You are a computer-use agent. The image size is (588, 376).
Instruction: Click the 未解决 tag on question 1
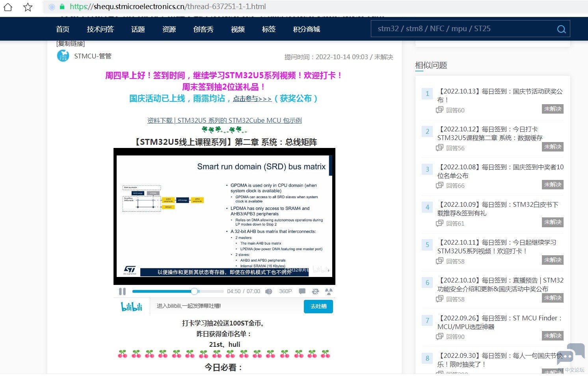553,109
